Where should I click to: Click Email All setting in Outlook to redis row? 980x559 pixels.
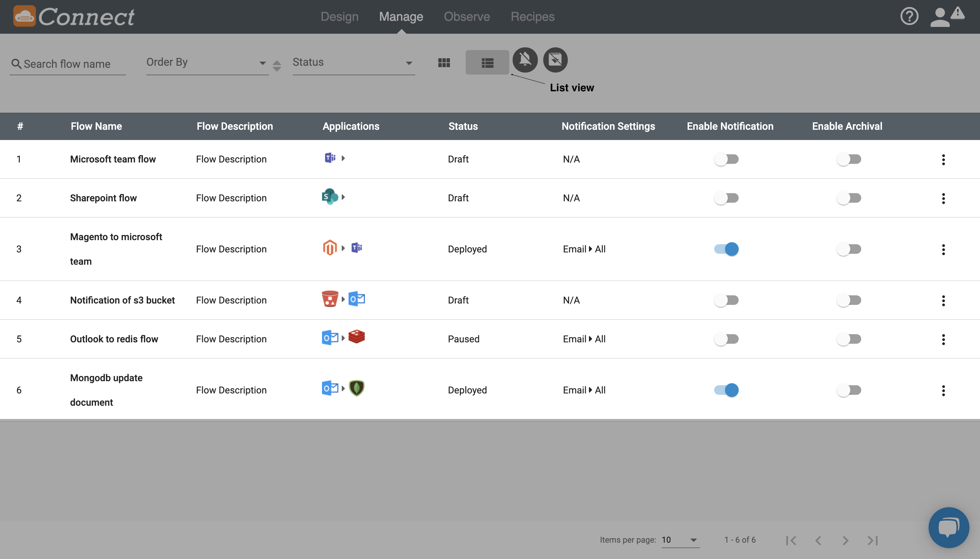[584, 339]
